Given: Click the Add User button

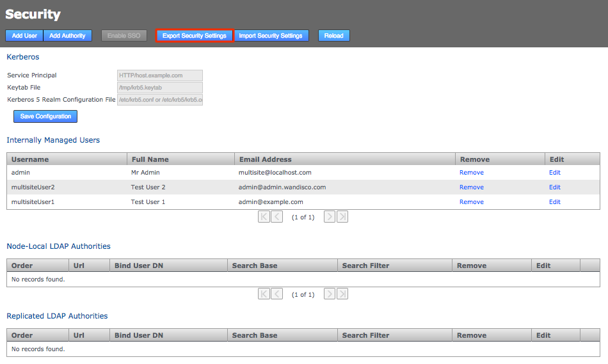Looking at the screenshot, I should (x=24, y=36).
